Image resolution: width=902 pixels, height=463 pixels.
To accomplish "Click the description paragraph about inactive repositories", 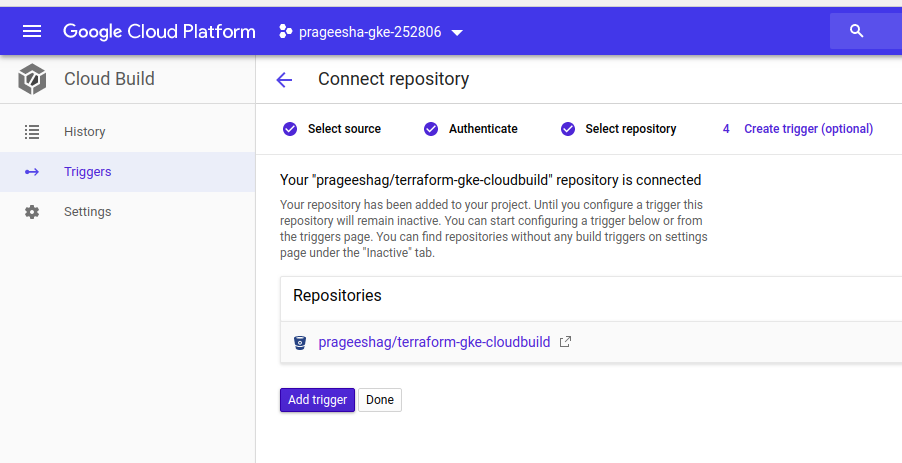I will [494, 229].
